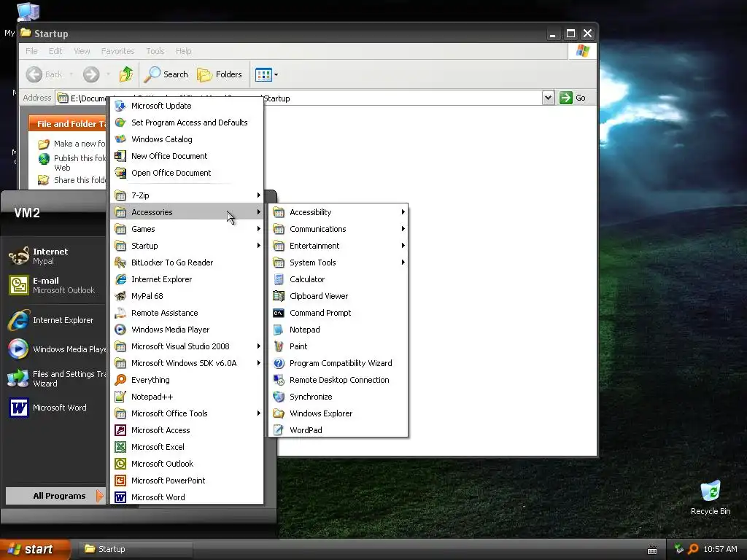Open Windows Explorer from Accessories
The width and height of the screenshot is (747, 560).
338,413
